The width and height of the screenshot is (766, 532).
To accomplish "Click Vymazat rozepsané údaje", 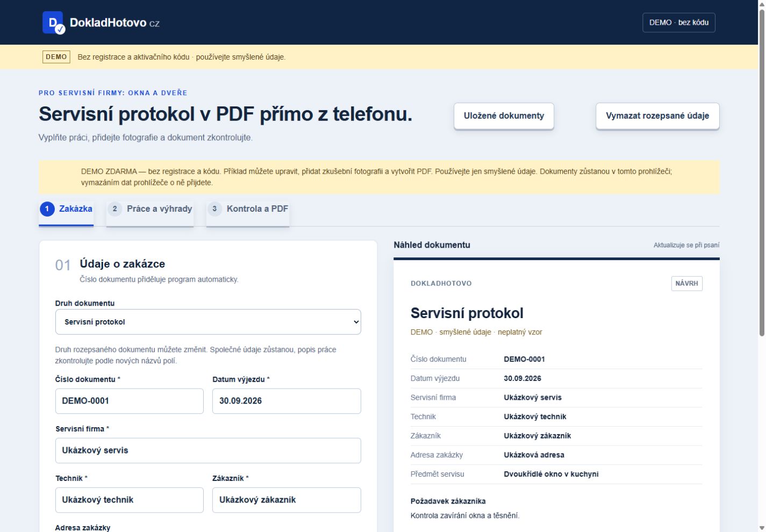I will [x=657, y=116].
